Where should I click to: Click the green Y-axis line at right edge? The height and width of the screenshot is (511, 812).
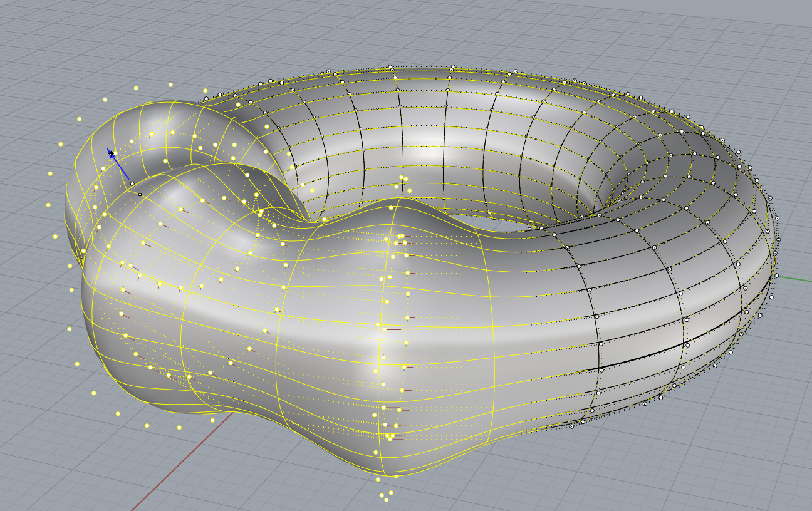(x=797, y=277)
